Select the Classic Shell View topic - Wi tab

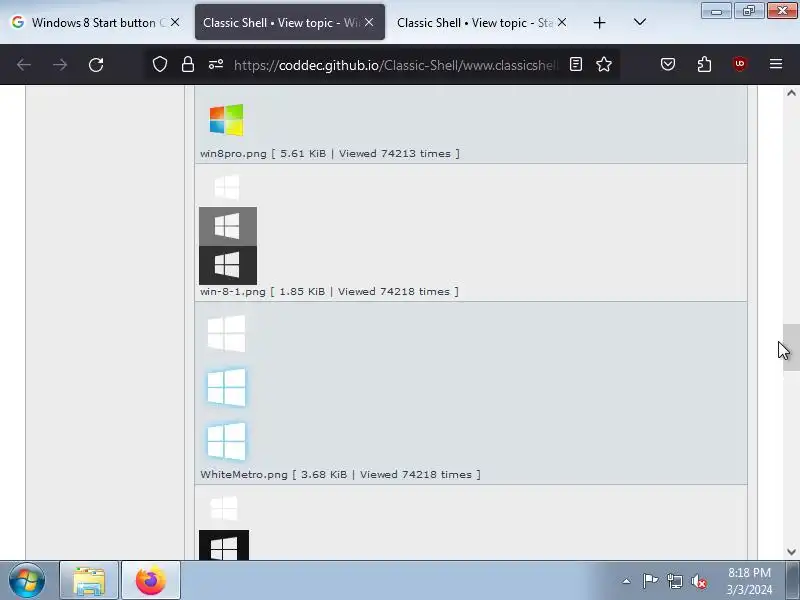point(290,22)
